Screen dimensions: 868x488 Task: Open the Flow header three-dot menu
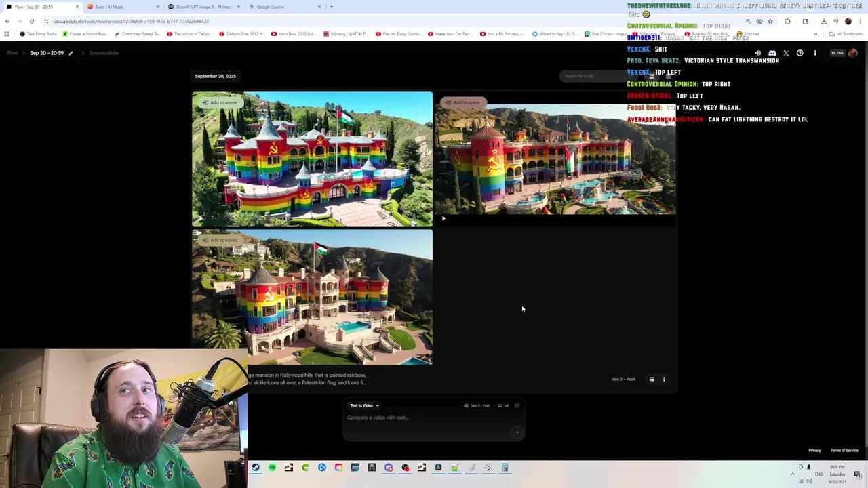[815, 53]
